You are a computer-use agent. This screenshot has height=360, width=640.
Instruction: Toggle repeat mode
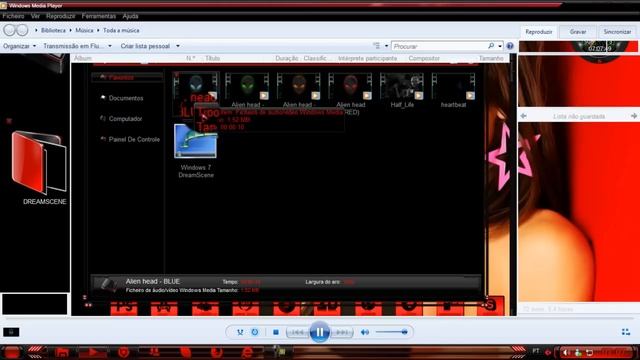coord(255,332)
